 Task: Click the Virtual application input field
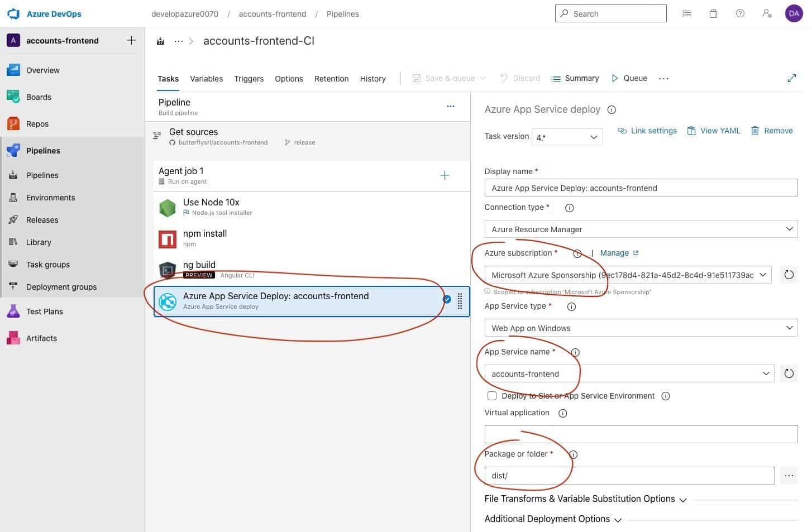coord(641,434)
